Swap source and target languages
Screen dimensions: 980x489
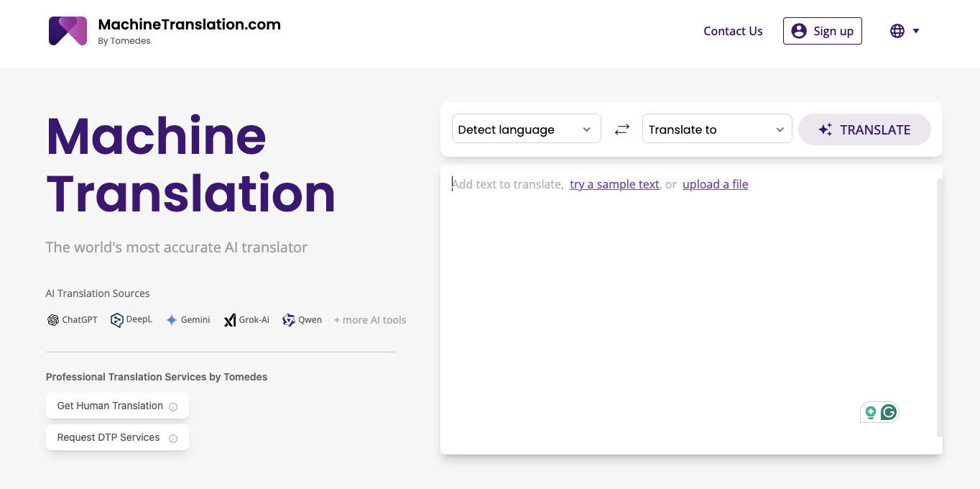coord(621,129)
